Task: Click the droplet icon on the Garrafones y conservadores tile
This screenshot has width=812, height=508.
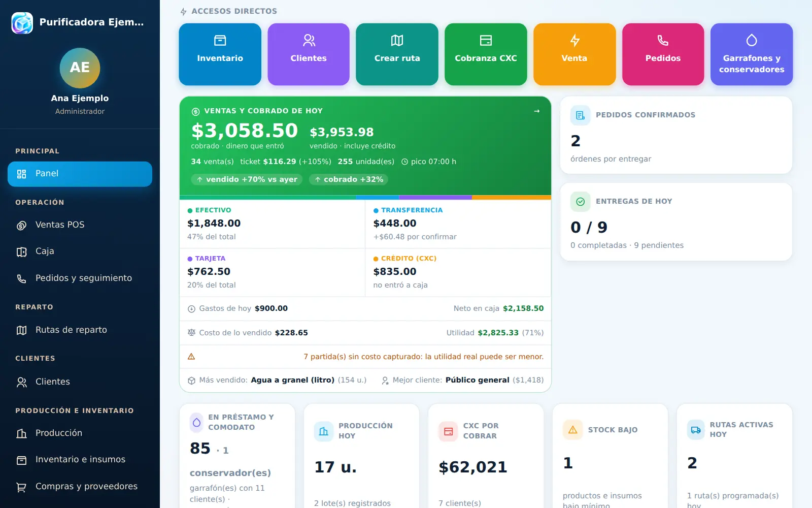Action: click(x=752, y=40)
